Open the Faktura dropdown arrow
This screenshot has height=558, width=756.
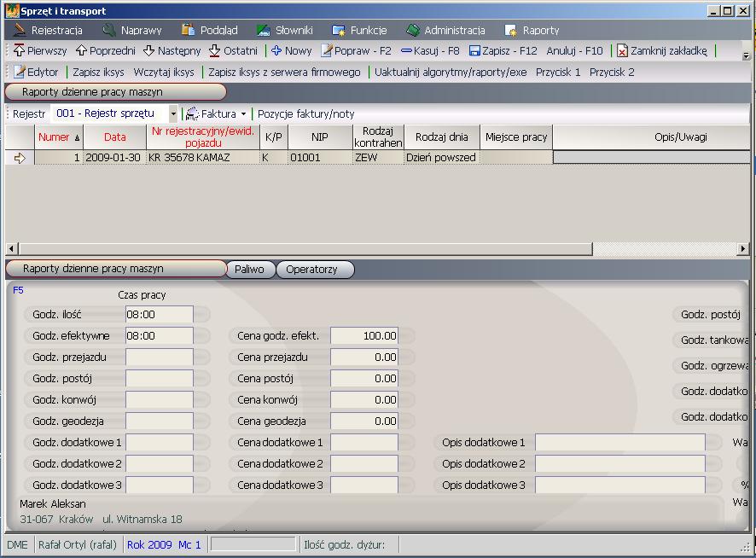[243, 113]
